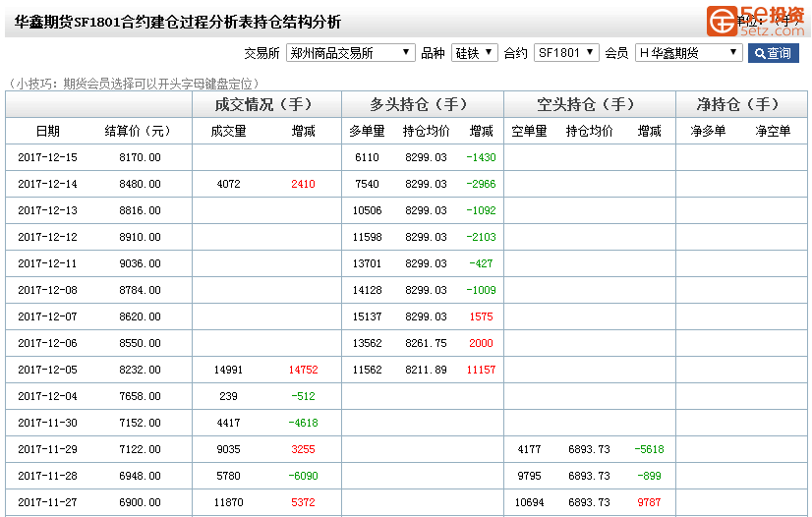Open the 品种 dropdown showing 硅铁
Screen dimensions: 812x517
475,53
